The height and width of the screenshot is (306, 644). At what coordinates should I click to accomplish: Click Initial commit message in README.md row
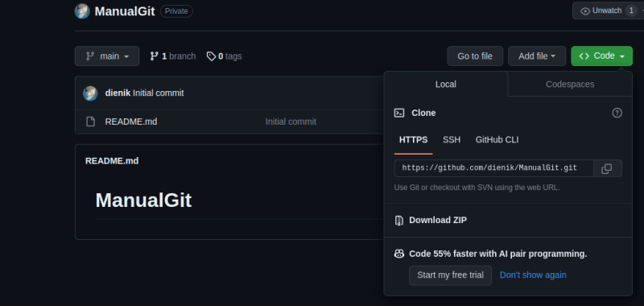291,122
